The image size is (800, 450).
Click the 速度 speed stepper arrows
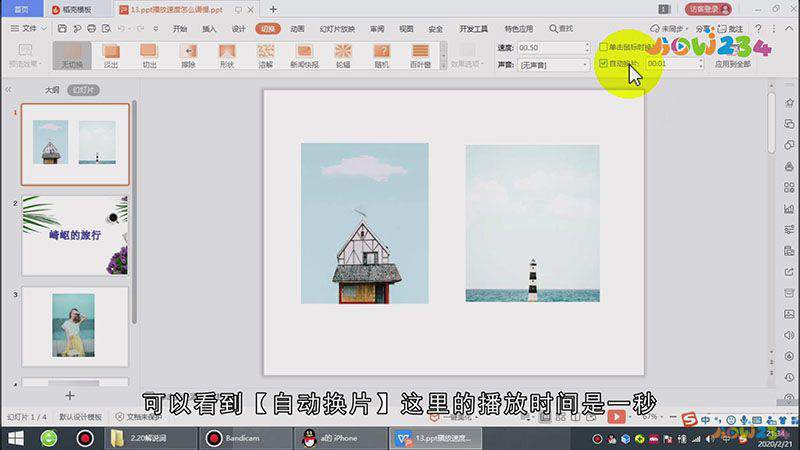coord(587,47)
